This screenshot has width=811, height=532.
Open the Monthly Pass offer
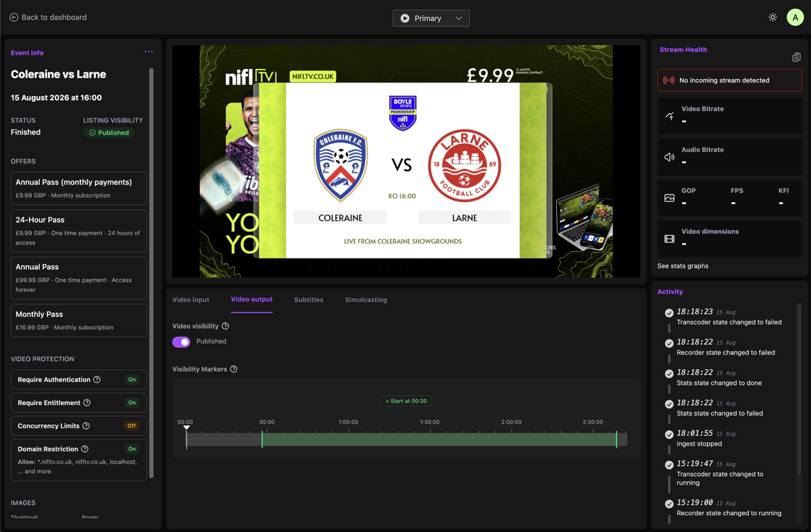click(x=79, y=320)
